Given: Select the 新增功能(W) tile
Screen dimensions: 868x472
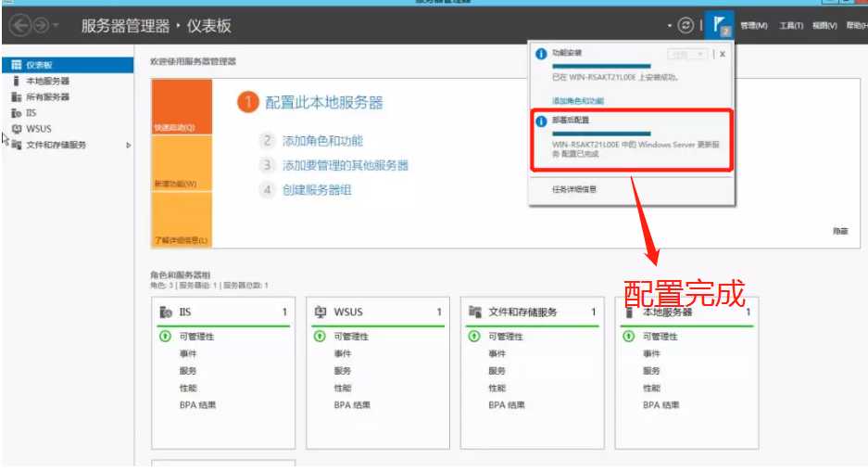Looking at the screenshot, I should click(x=182, y=163).
